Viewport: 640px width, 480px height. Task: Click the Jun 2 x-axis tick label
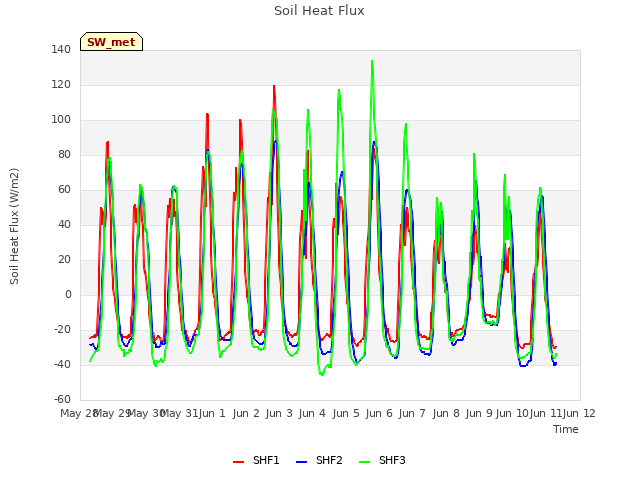coord(246,413)
